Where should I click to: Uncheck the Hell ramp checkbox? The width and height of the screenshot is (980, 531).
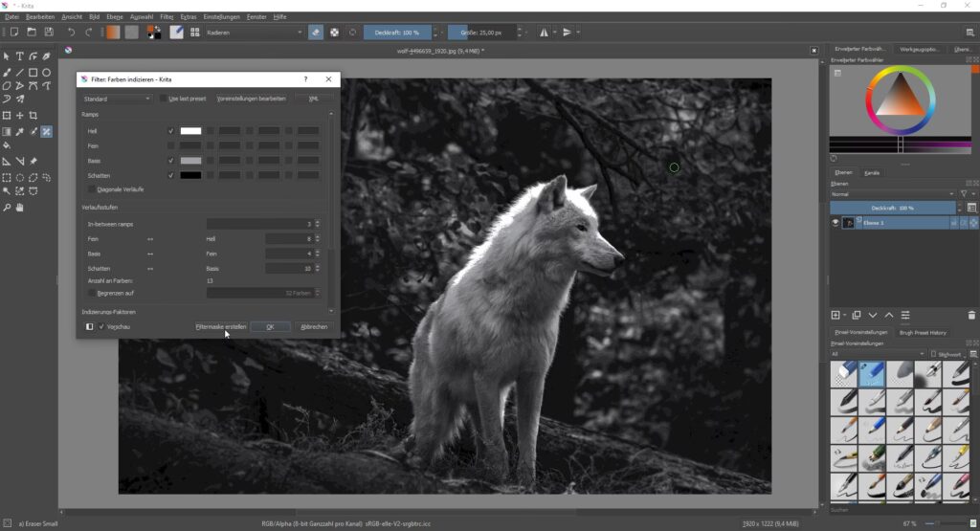click(x=170, y=131)
